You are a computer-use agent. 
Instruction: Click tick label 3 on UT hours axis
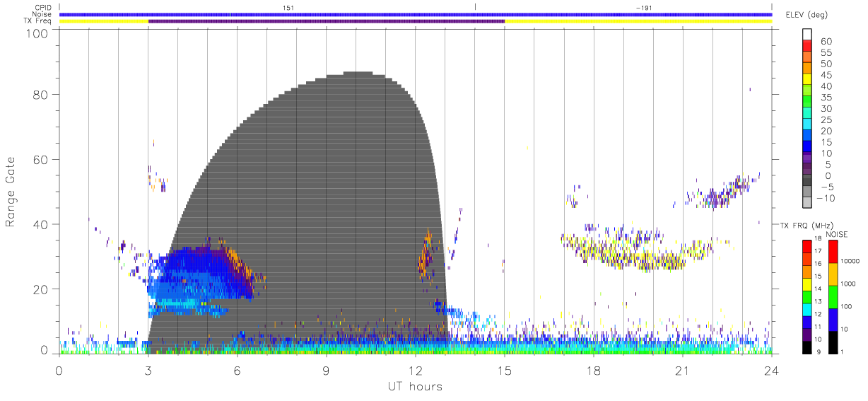pos(148,370)
